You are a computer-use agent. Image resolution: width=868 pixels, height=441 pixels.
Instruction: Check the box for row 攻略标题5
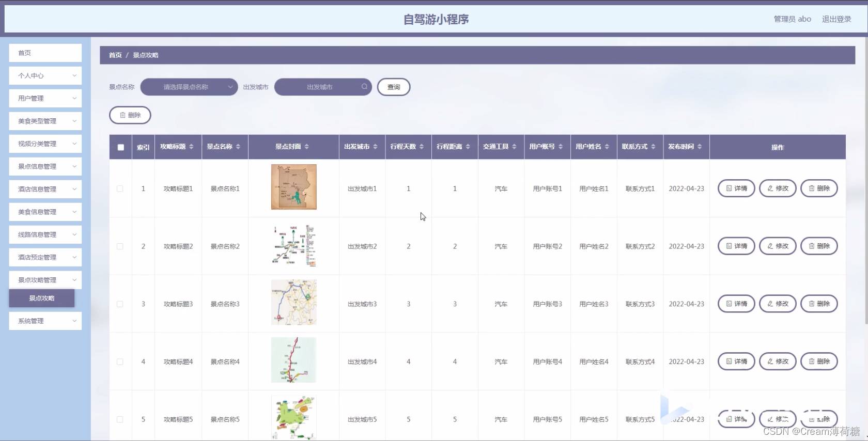point(120,419)
